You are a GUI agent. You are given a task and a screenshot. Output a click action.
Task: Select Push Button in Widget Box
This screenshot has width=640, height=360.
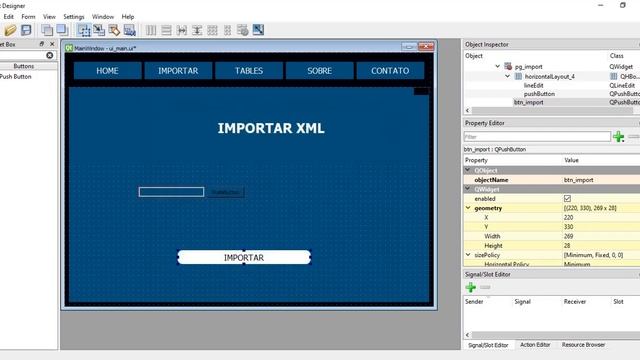point(16,76)
